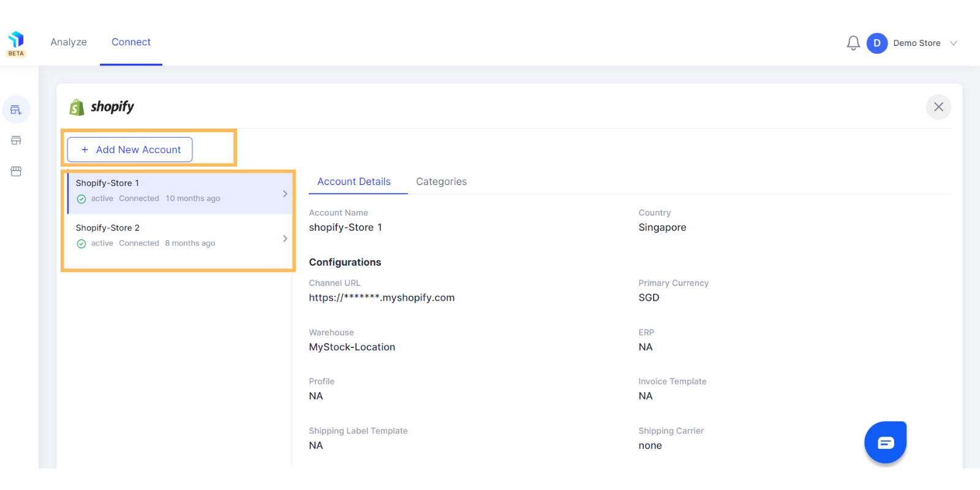Close the Shopify panel
980x490 pixels.
coord(938,107)
